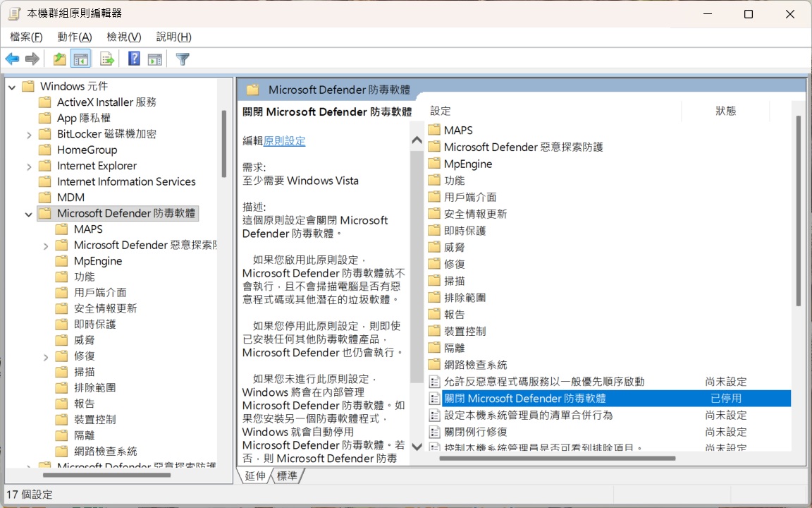Click policy icon of 設定本機系統管理員的清單合併行為
Image resolution: width=812 pixels, height=508 pixels.
(435, 415)
